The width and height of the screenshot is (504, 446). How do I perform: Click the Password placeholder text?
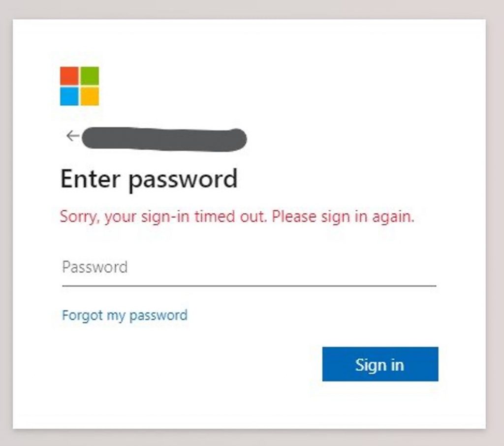point(94,267)
